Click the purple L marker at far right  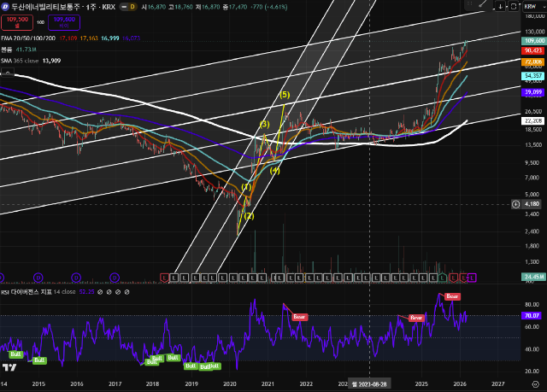pyautogui.click(x=472, y=278)
